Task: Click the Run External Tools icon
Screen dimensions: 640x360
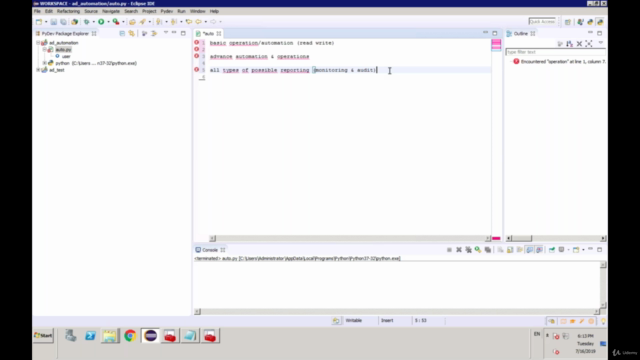Action: click(116, 22)
